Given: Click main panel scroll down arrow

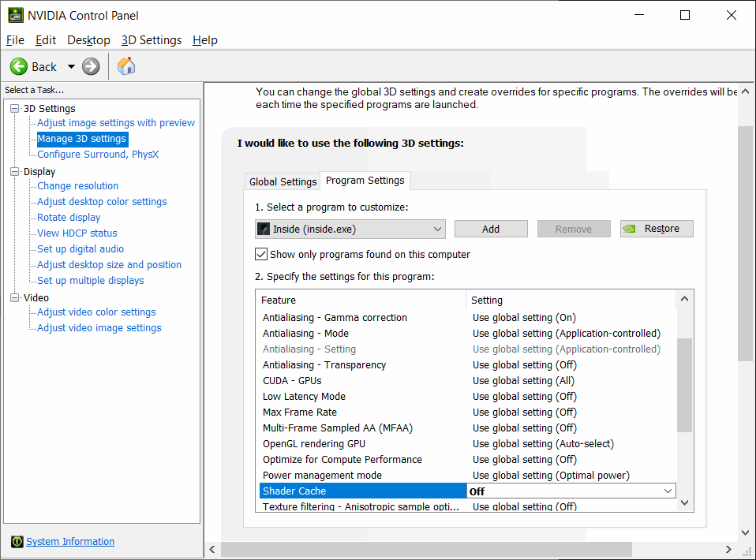Looking at the screenshot, I should [746, 532].
